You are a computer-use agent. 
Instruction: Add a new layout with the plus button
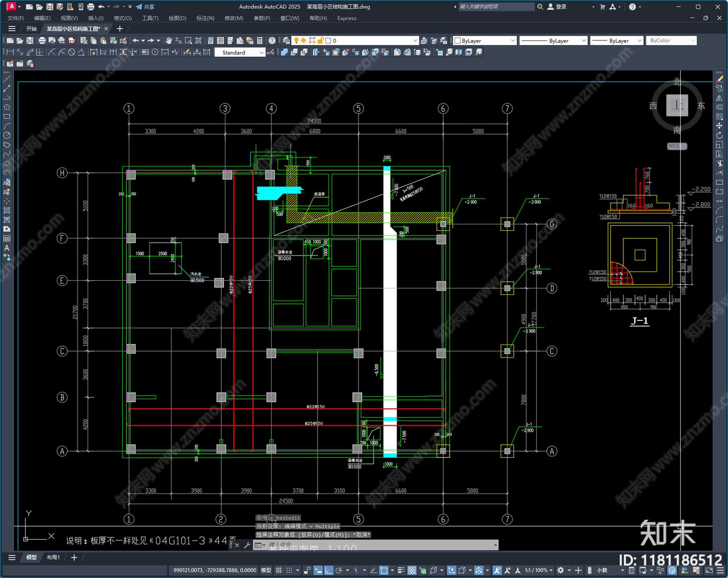pos(74,557)
